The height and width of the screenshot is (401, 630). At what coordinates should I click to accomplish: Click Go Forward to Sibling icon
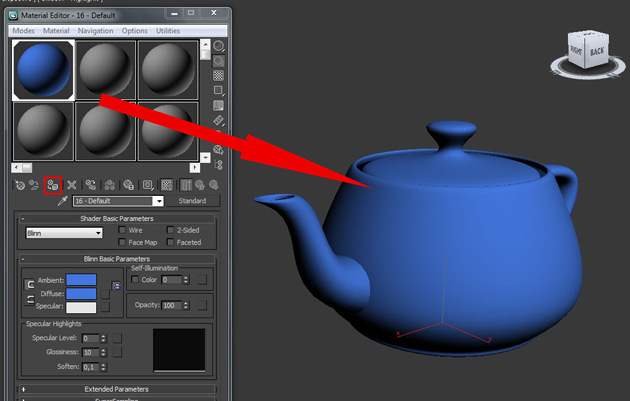[x=214, y=185]
